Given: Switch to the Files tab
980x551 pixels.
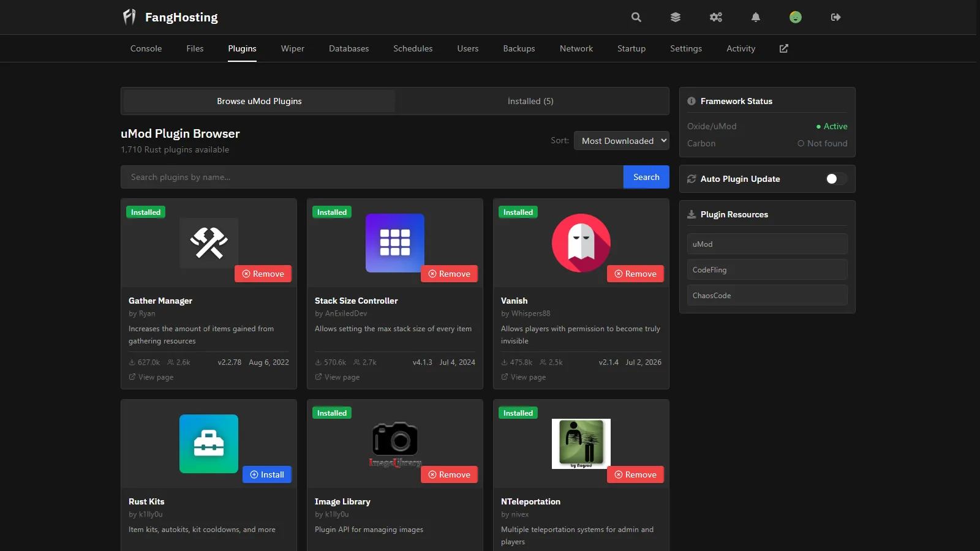Looking at the screenshot, I should click(x=195, y=48).
